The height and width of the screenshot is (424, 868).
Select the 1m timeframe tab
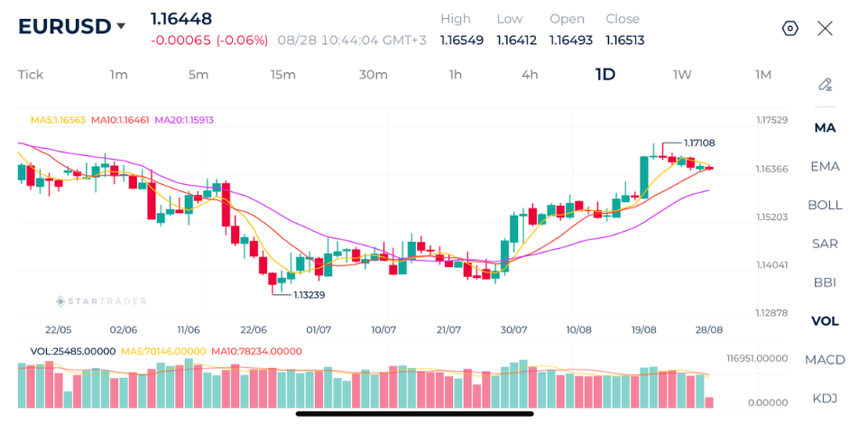point(118,75)
